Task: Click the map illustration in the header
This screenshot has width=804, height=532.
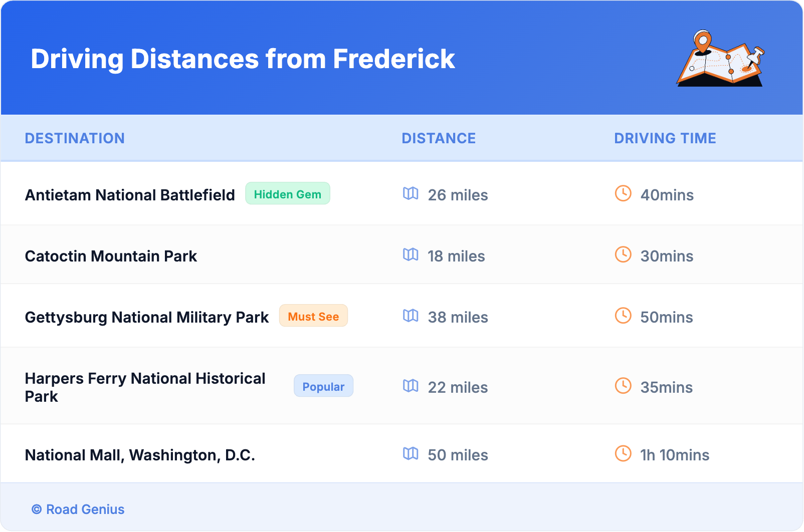Action: [720, 59]
